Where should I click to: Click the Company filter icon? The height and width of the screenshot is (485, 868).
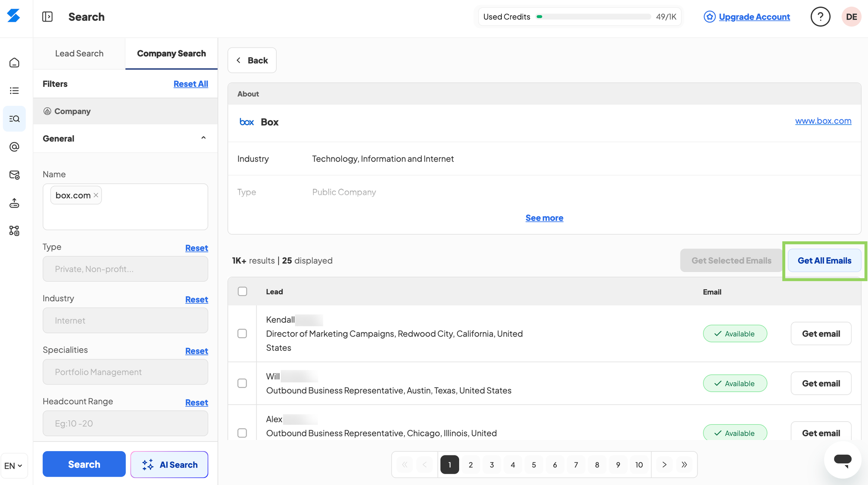47,111
